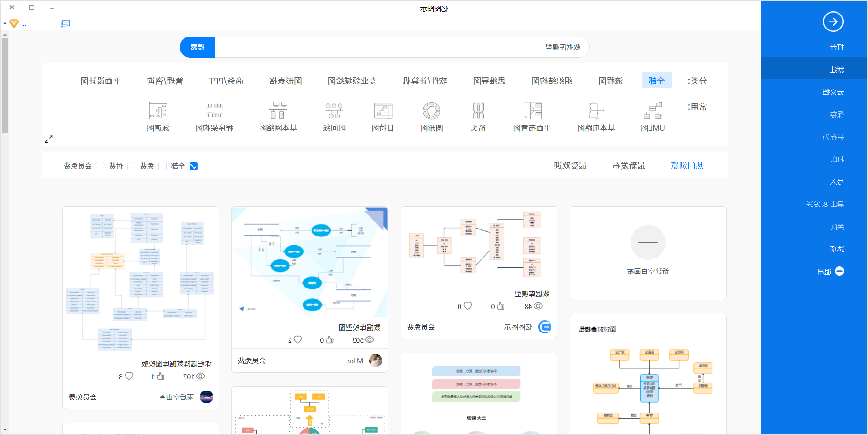Choose the 平面布置图 template icon
The height and width of the screenshot is (435, 868).
(532, 111)
